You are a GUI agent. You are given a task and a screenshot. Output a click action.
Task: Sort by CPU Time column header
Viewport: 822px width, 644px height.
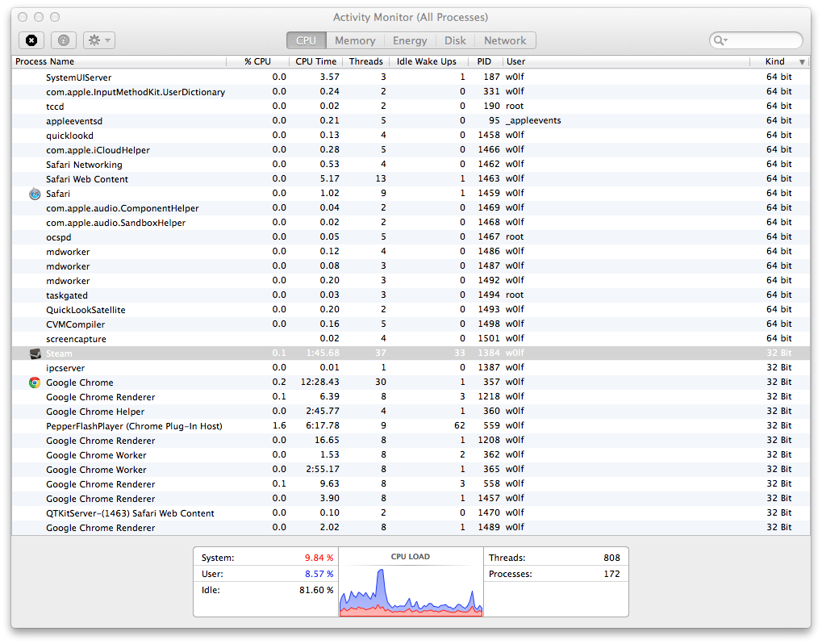(x=315, y=61)
